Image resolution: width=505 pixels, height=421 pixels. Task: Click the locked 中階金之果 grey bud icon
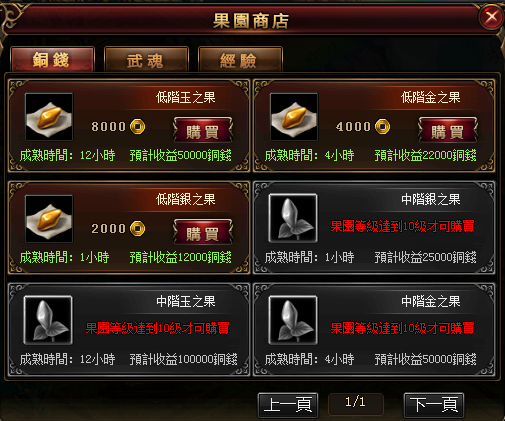click(293, 320)
